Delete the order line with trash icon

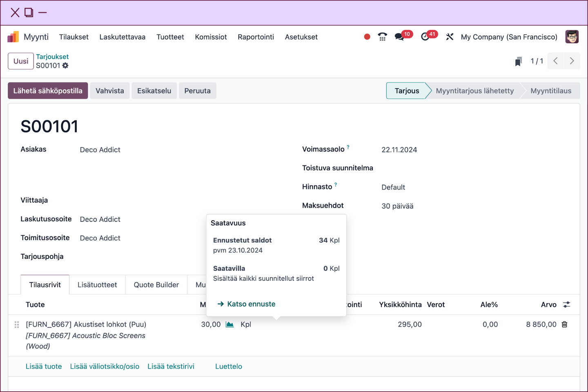(564, 325)
